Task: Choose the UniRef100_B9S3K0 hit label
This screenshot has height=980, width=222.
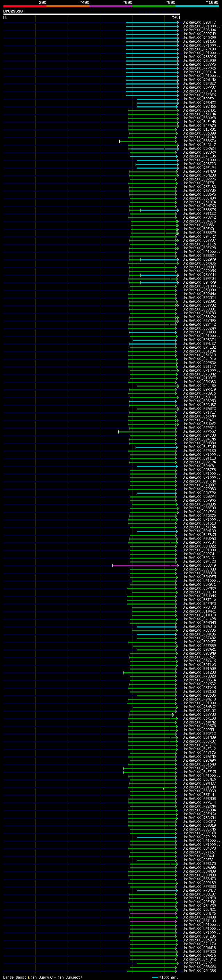Action: 199,152
